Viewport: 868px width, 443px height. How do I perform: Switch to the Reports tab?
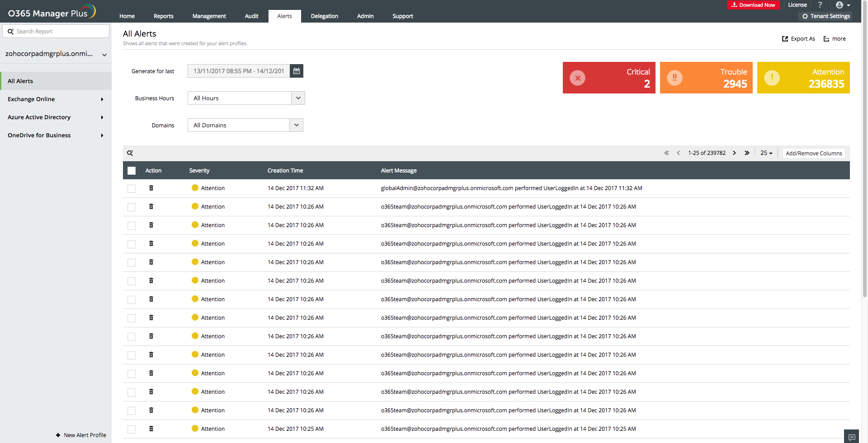pos(163,16)
